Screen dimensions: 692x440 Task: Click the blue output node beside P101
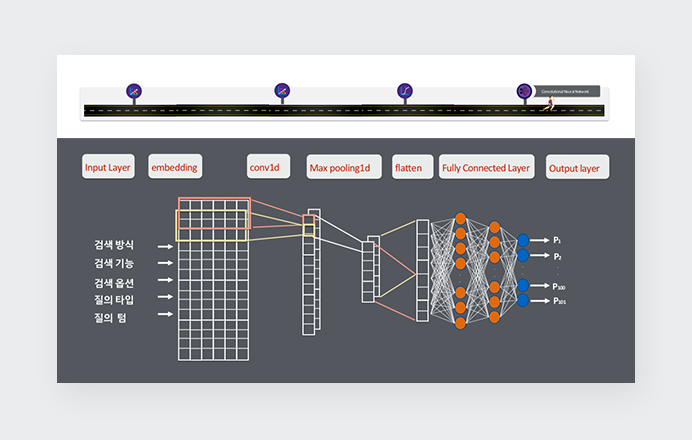(523, 301)
